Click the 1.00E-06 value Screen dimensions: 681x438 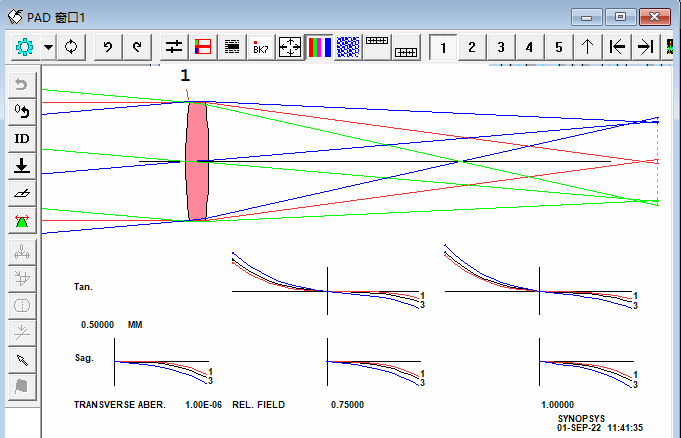[203, 405]
